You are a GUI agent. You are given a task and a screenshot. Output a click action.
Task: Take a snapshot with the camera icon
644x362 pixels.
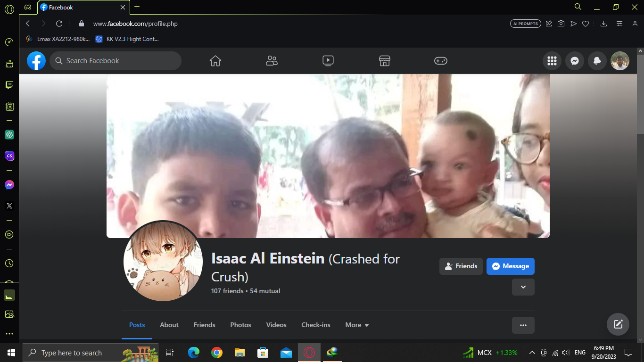(x=561, y=24)
